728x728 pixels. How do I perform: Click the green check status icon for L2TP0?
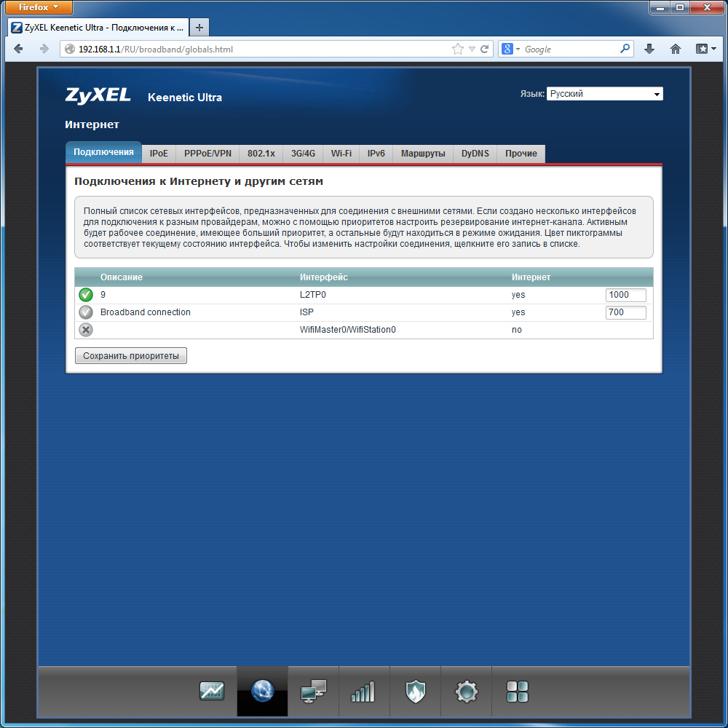click(x=86, y=295)
